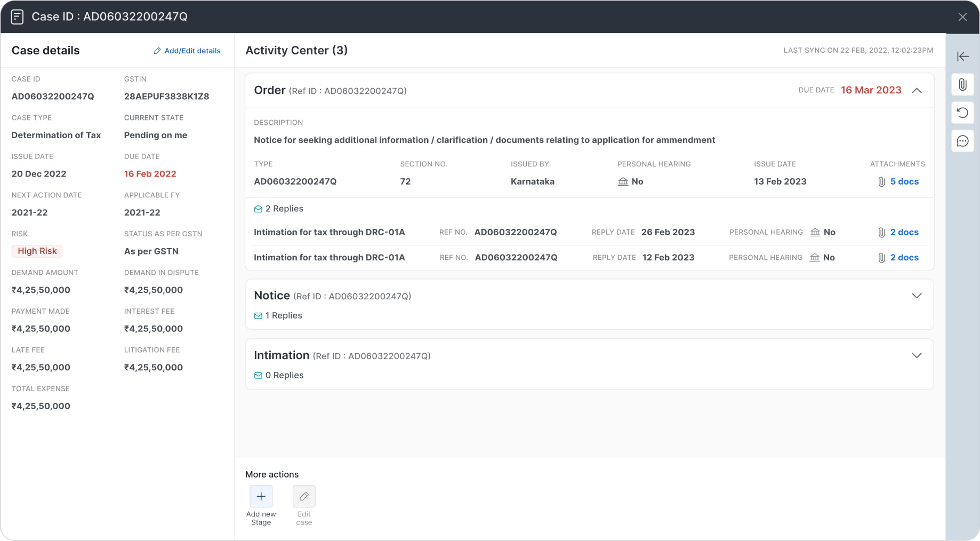Click the first Intimation for tax DRC-01A reply
This screenshot has height=541, width=980.
click(329, 232)
